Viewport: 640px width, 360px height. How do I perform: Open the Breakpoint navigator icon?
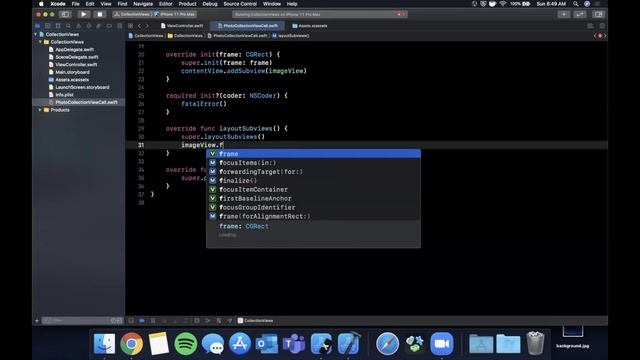pos(109,26)
